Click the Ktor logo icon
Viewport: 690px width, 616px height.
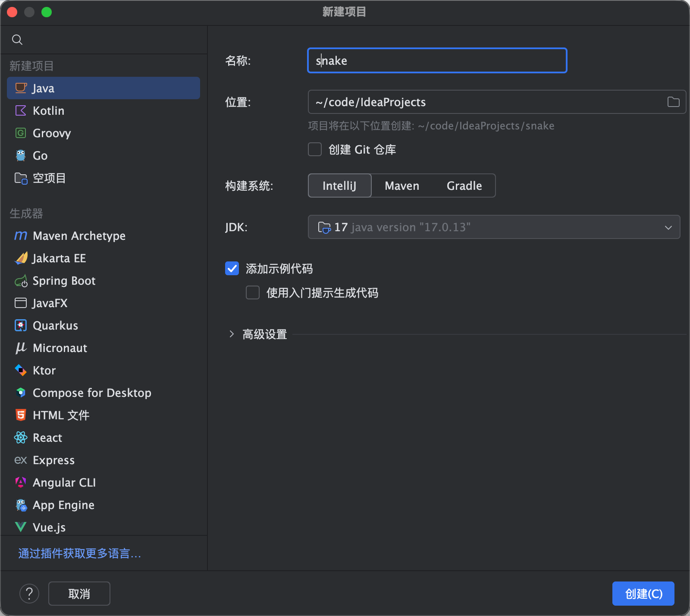pos(21,370)
